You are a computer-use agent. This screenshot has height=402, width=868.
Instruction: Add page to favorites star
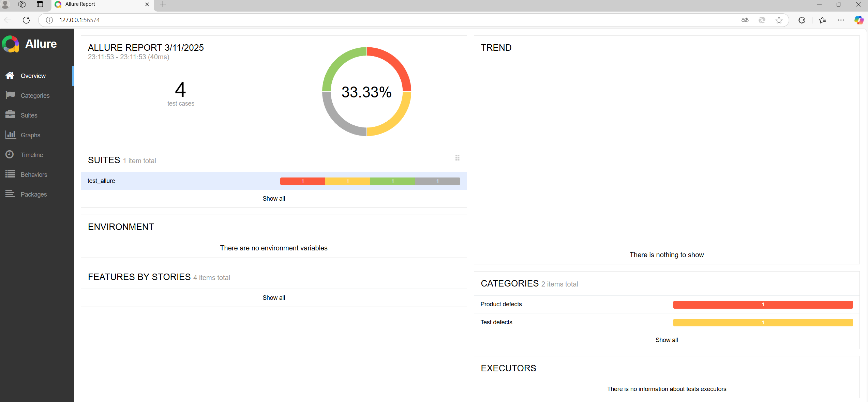(x=779, y=20)
